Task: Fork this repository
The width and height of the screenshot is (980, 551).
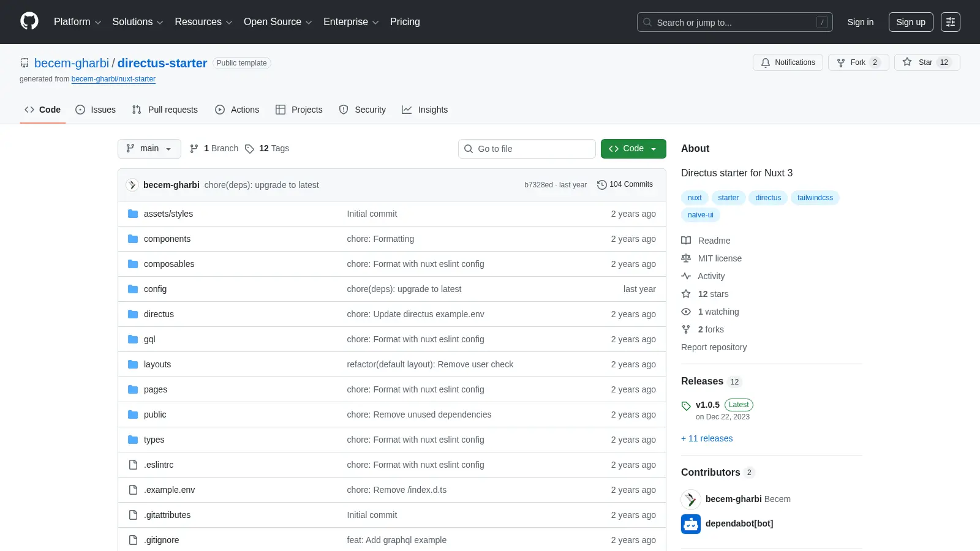Action: point(859,62)
